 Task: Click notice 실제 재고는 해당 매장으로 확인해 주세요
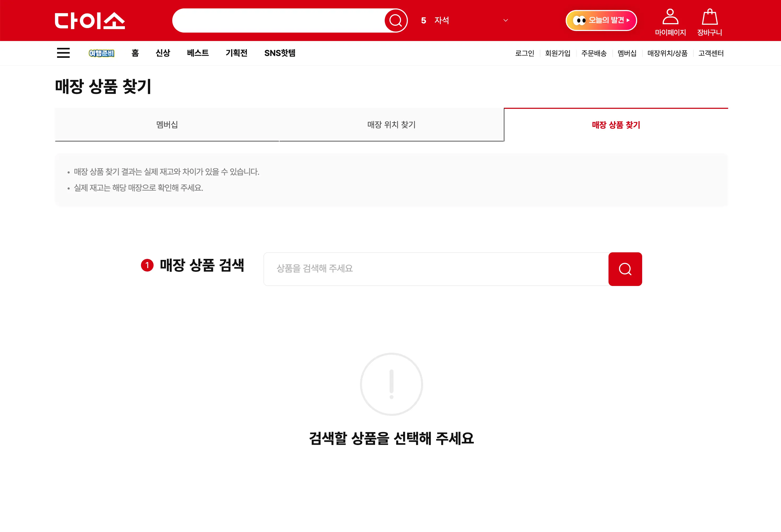(x=139, y=188)
